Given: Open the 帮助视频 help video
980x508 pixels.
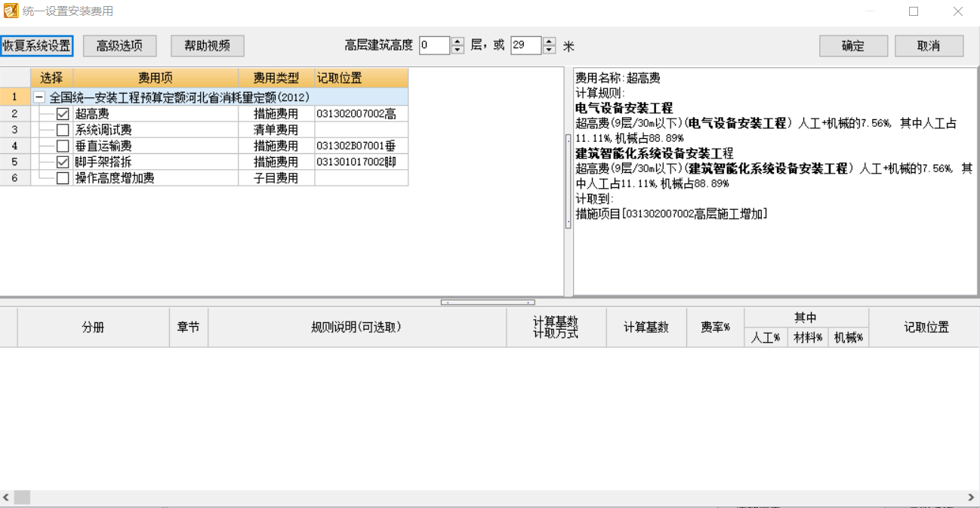Looking at the screenshot, I should pos(208,46).
